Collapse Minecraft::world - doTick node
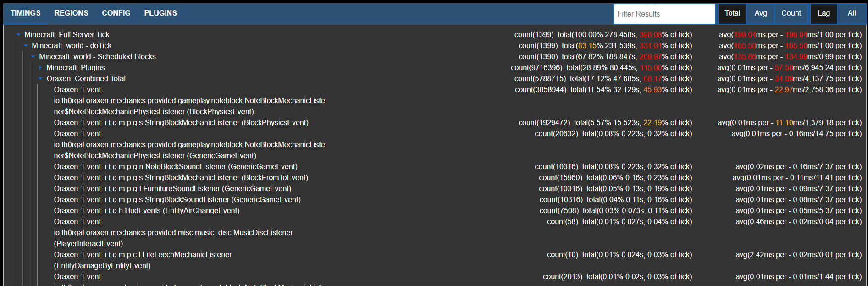This screenshot has height=286, width=868. (26, 46)
